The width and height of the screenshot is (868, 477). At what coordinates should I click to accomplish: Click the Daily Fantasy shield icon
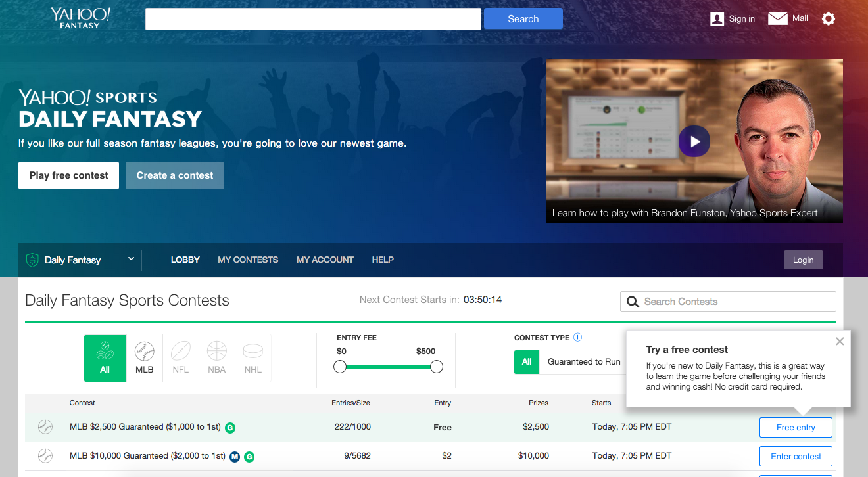(32, 260)
